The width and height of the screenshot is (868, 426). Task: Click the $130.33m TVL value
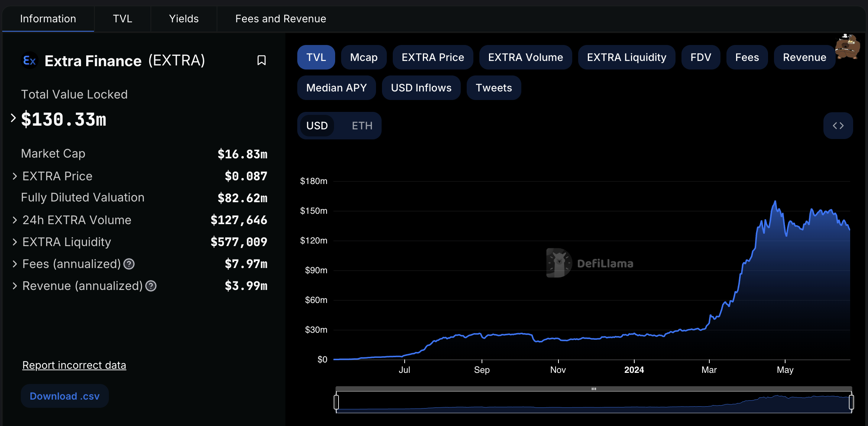64,119
